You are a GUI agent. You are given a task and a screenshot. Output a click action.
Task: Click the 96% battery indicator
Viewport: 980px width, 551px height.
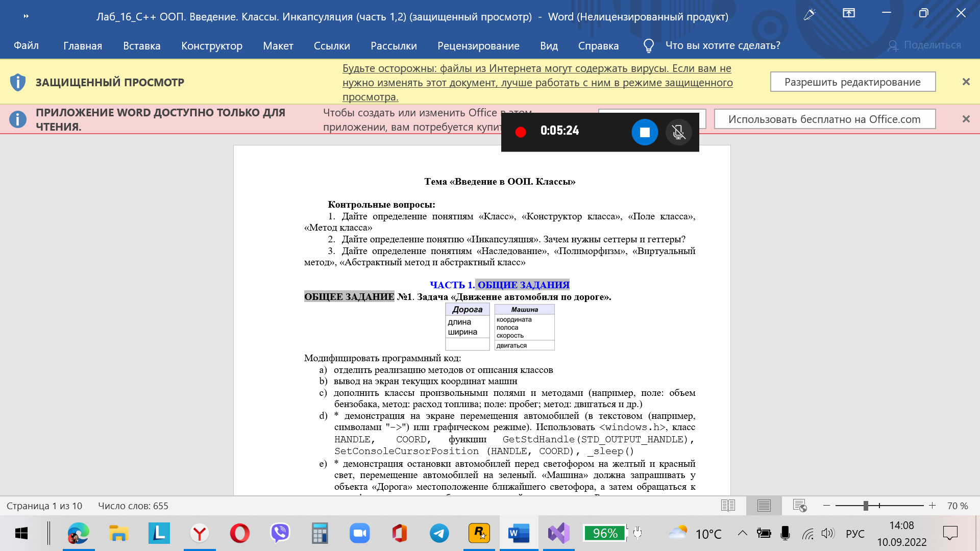click(605, 534)
